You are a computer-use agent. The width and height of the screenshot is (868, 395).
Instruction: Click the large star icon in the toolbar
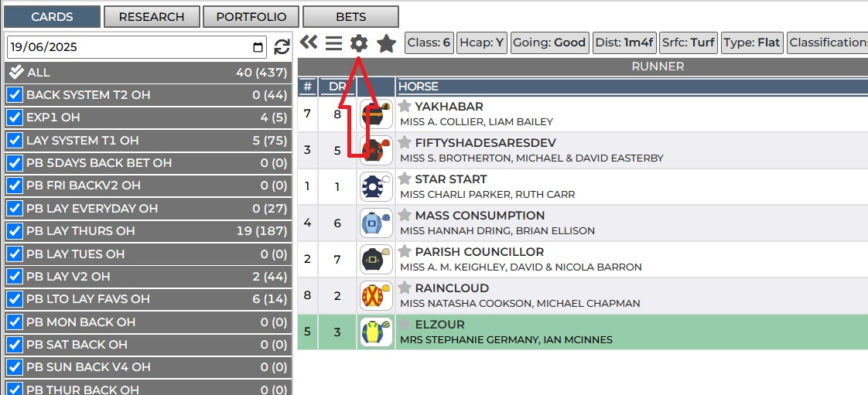tap(386, 43)
